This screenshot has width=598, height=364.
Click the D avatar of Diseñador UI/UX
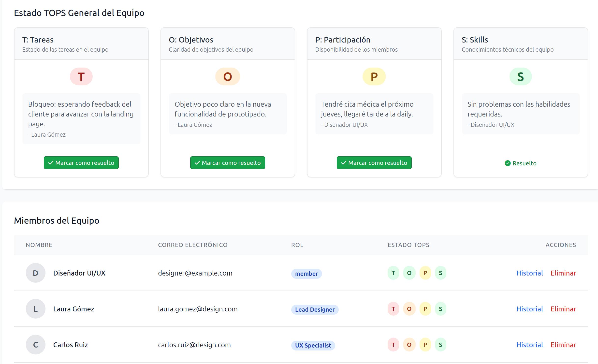tap(35, 273)
